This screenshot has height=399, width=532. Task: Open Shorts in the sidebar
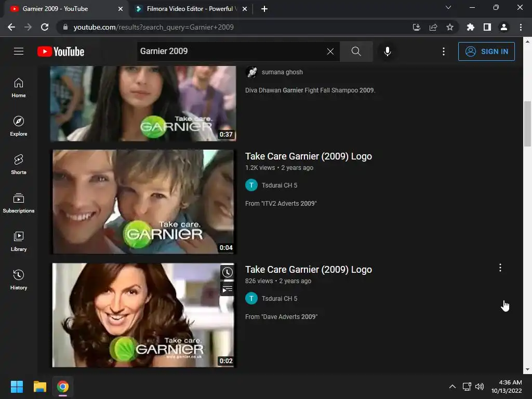19,165
